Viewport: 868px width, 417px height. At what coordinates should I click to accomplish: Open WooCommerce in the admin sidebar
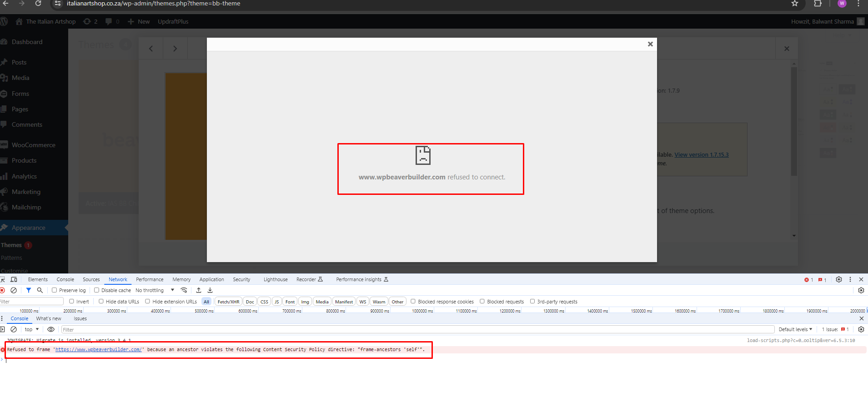[x=34, y=145]
